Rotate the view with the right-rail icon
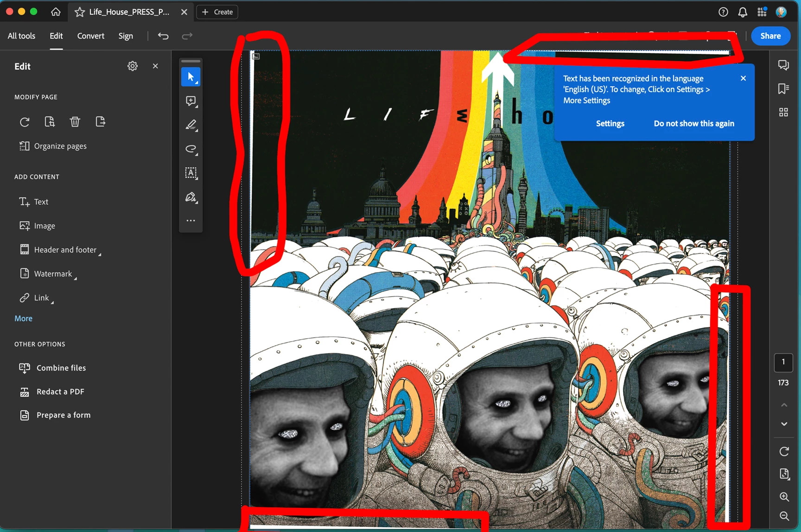This screenshot has width=801, height=532. pos(784,451)
